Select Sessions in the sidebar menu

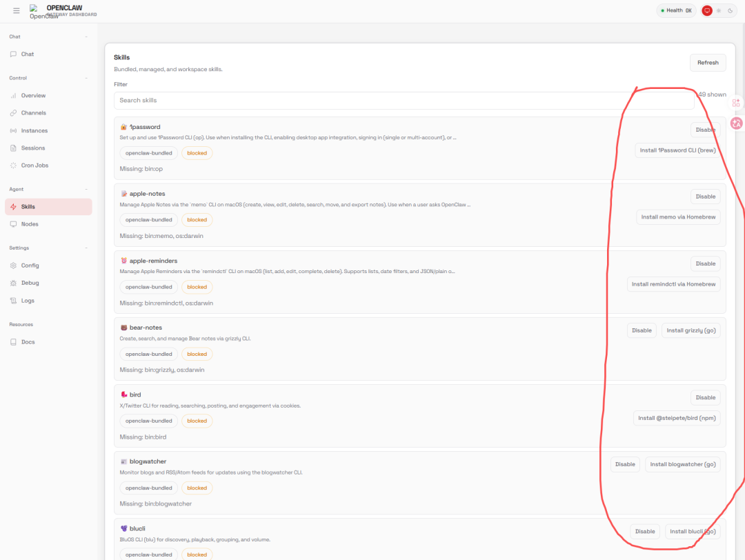tap(32, 148)
